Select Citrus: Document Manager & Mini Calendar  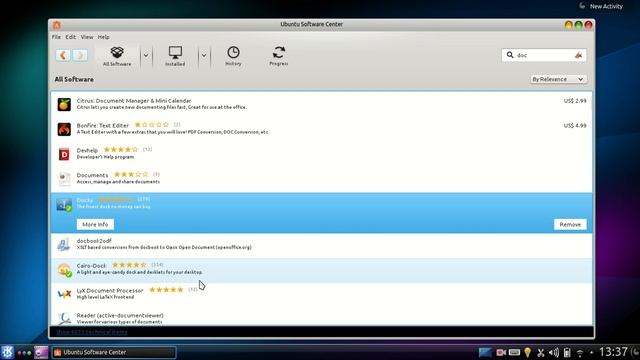322,104
